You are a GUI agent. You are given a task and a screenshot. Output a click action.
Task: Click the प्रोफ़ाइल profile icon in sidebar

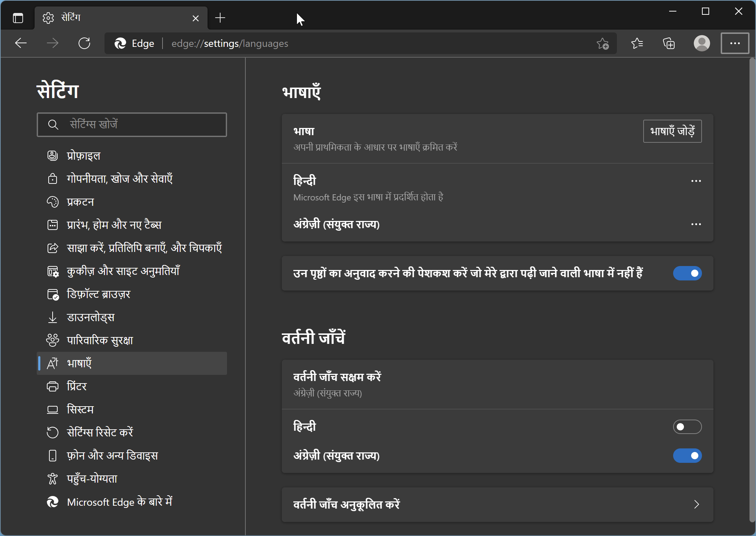[53, 156]
